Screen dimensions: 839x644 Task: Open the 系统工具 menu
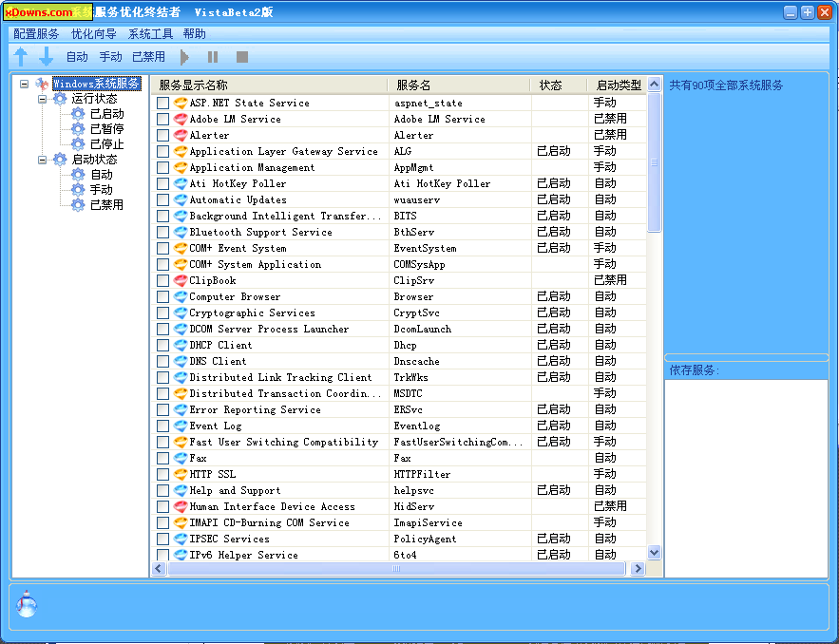pyautogui.click(x=150, y=33)
